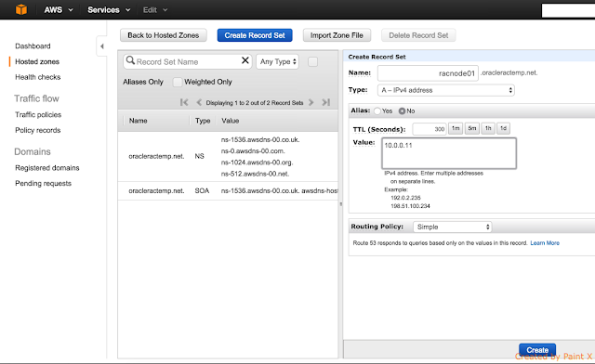Image resolution: width=595 pixels, height=364 pixels.
Task: Open Policy records in the sidebar
Action: (x=37, y=130)
